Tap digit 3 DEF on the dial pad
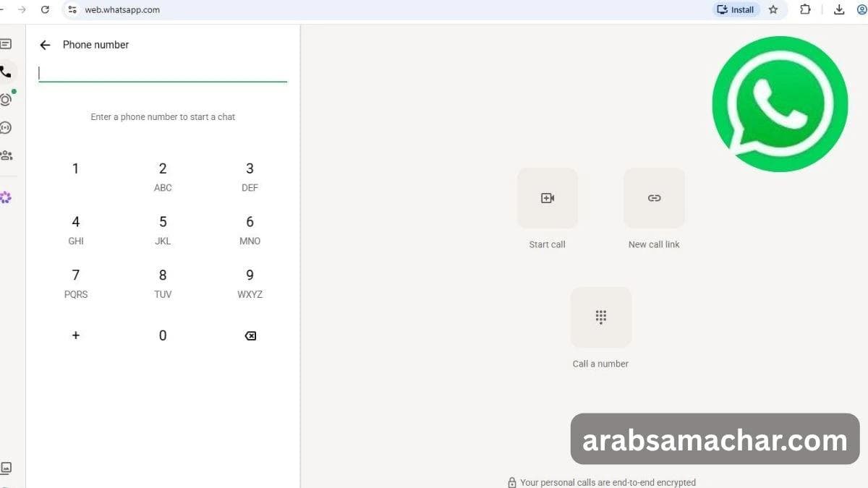 [250, 177]
